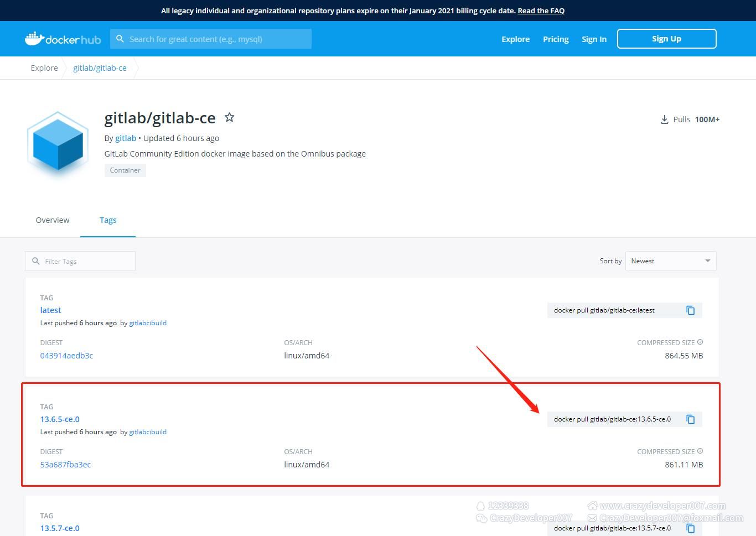Click the pulls download icon

pos(665,119)
